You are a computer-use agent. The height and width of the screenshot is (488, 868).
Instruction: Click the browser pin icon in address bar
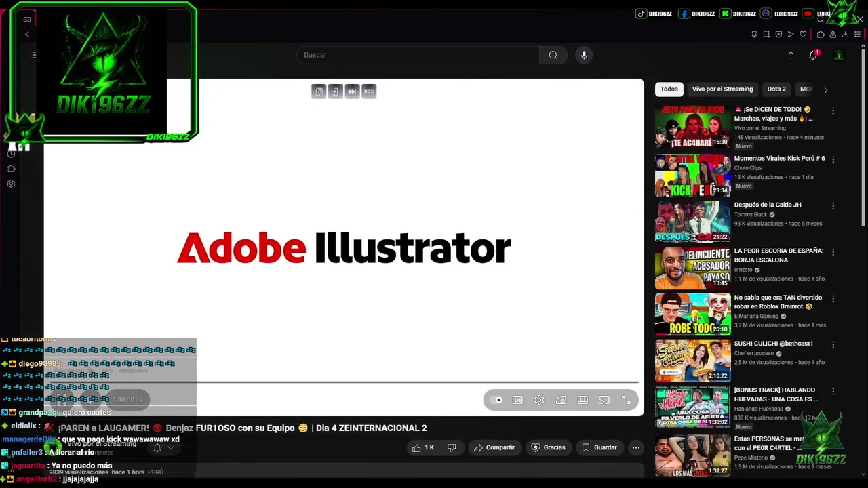click(754, 34)
